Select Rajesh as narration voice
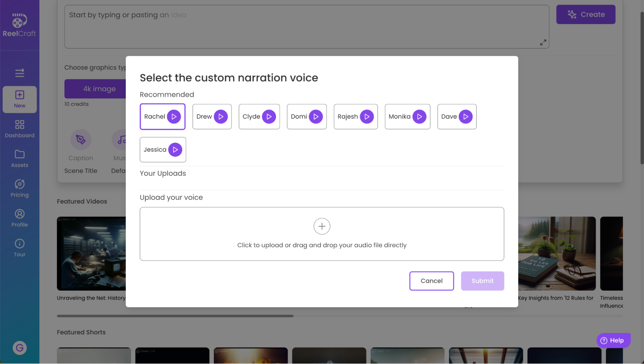 356,116
